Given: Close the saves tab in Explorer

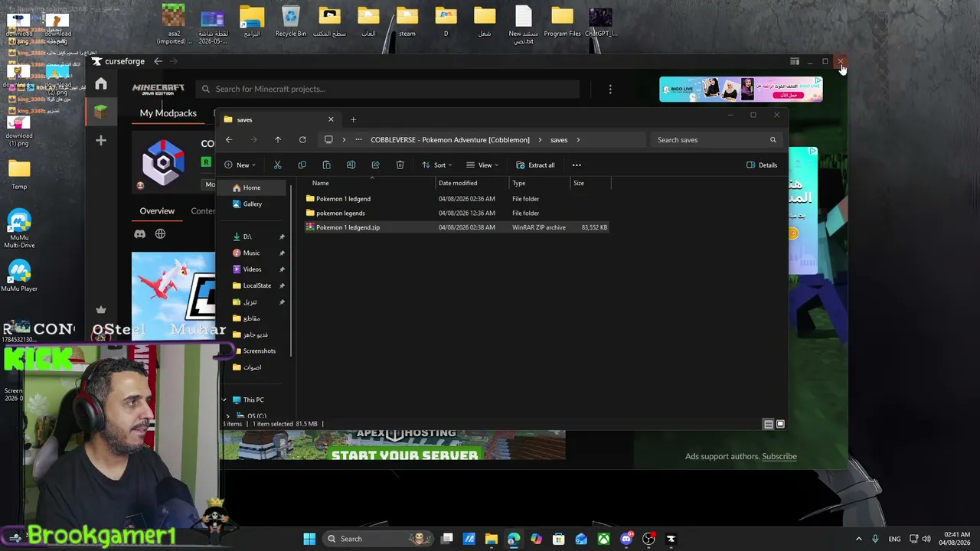Looking at the screenshot, I should (x=331, y=119).
